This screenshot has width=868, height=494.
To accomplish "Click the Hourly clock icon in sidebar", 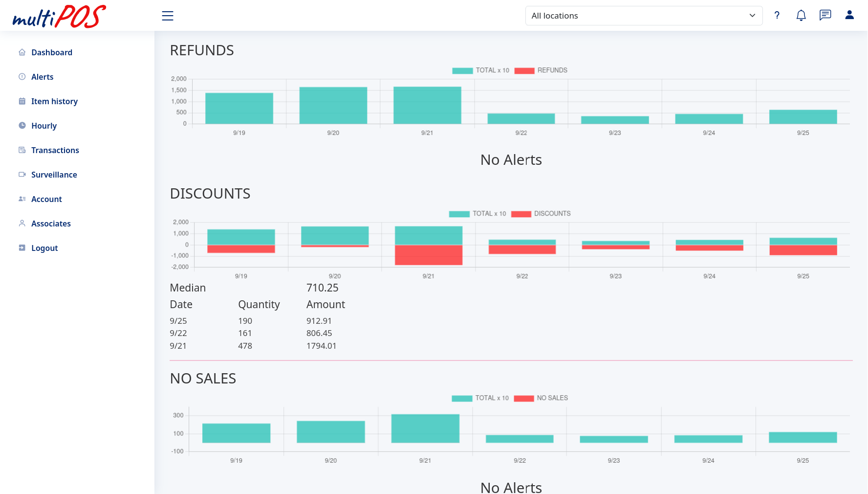I will (22, 126).
